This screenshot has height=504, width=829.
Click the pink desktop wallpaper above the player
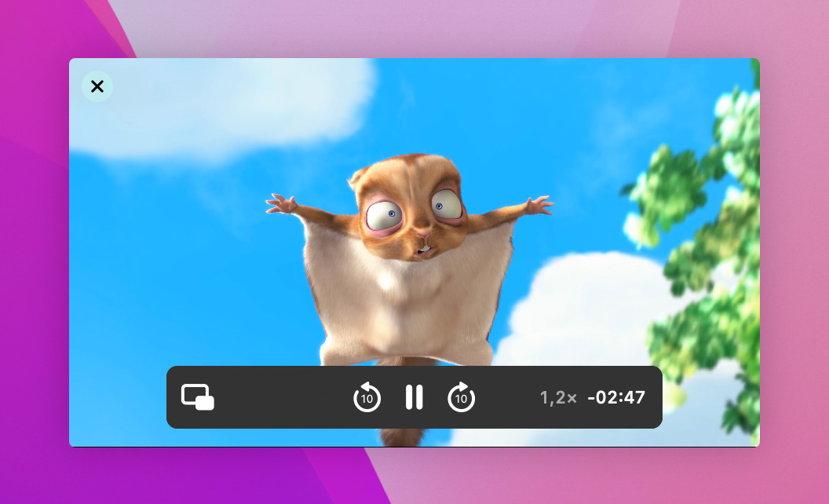point(471,27)
